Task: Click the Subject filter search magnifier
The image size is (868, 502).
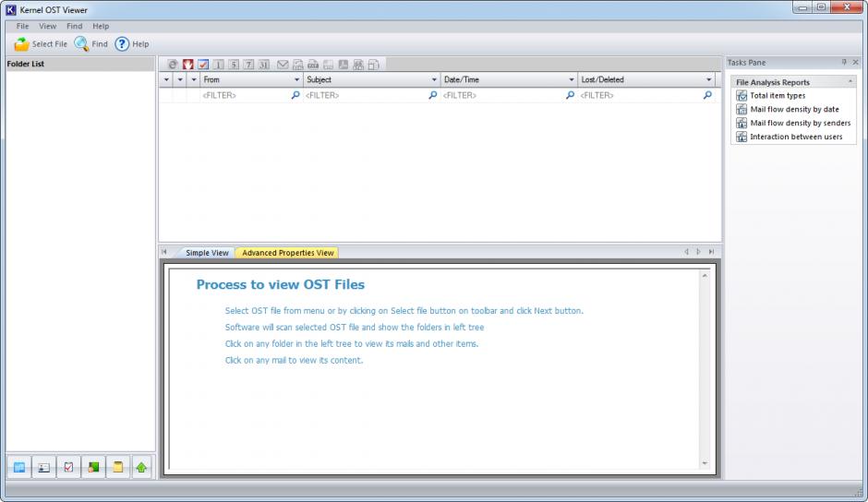Action: pos(433,95)
